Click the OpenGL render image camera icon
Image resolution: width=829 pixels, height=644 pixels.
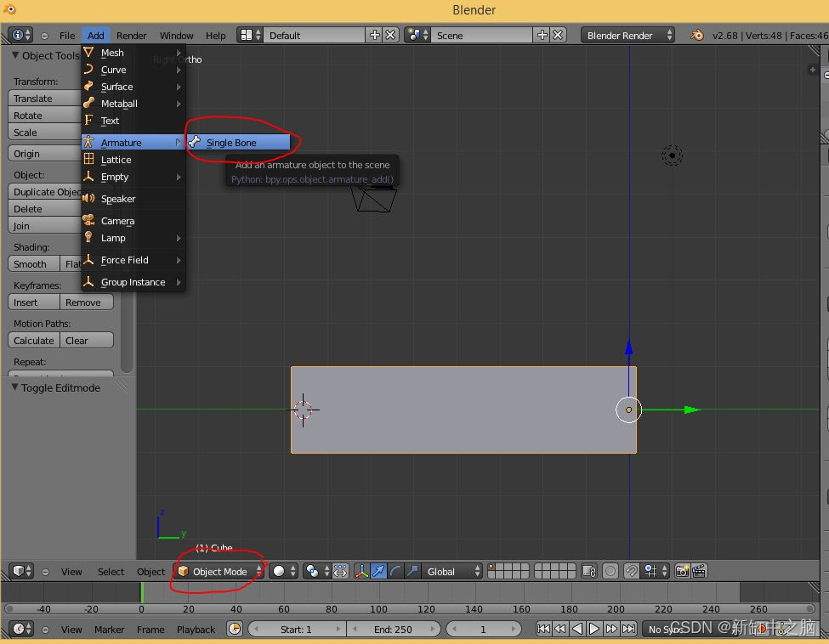click(x=683, y=571)
